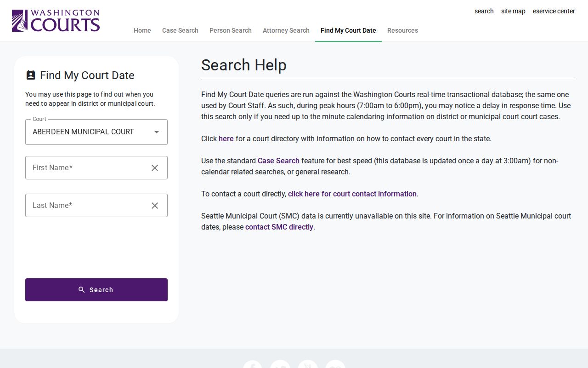Follow the "here" court directory link
The width and height of the screenshot is (588, 368).
(x=226, y=138)
